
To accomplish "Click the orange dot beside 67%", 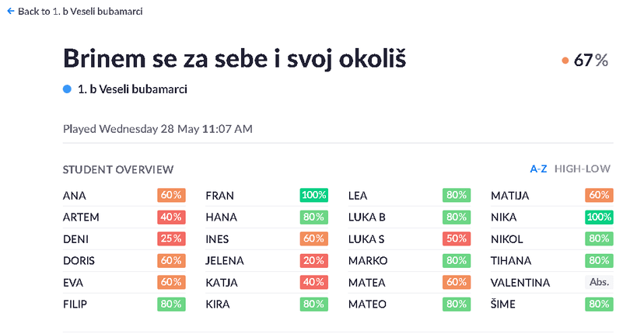I will pyautogui.click(x=565, y=61).
